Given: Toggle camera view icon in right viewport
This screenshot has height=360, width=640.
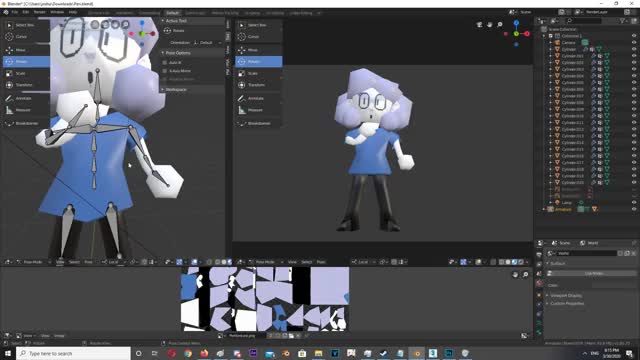Looking at the screenshot, I should click(x=479, y=24).
